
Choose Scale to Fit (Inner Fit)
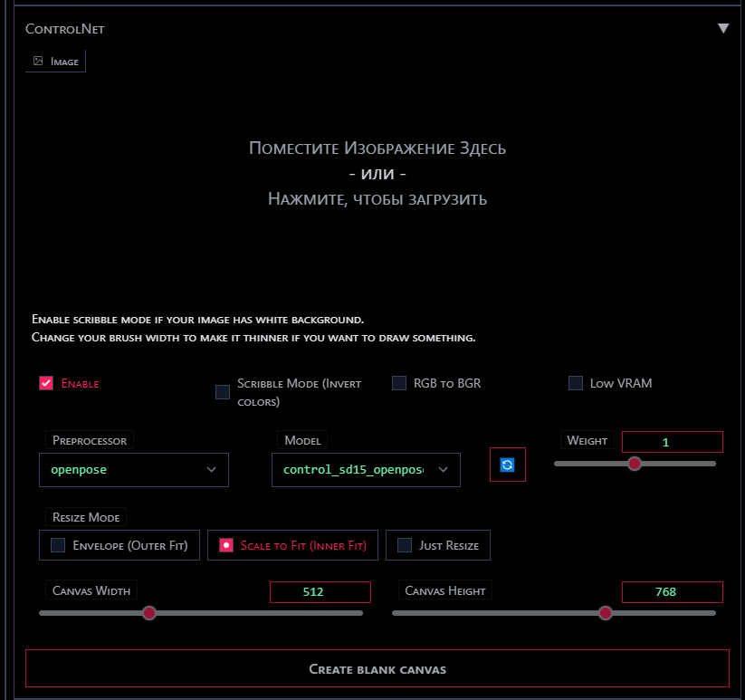(x=293, y=545)
